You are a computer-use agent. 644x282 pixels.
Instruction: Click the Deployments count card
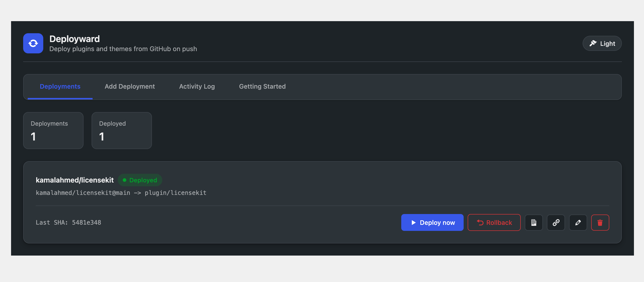point(53,130)
